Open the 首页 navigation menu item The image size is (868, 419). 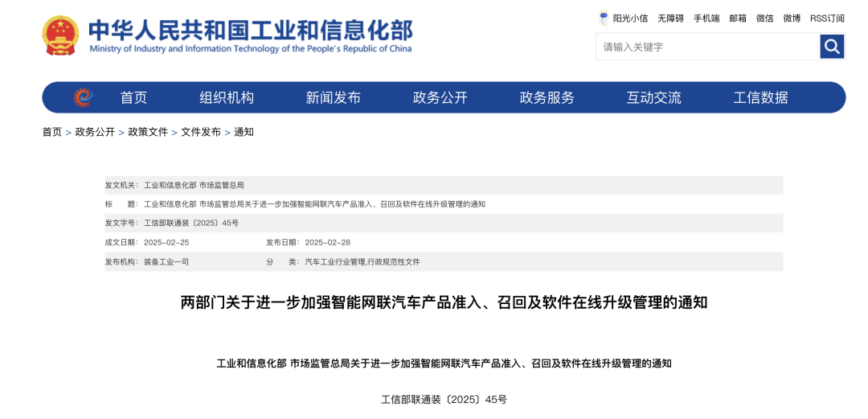[x=134, y=98]
